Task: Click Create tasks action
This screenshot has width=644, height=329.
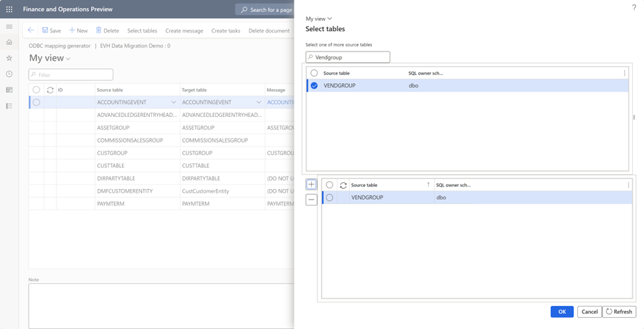Action: pos(225,30)
